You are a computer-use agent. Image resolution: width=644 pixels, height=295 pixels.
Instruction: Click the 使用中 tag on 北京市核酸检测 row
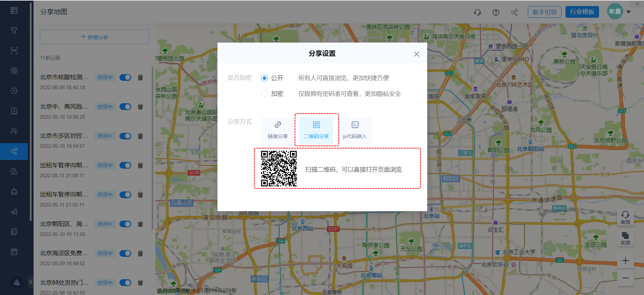click(x=105, y=77)
